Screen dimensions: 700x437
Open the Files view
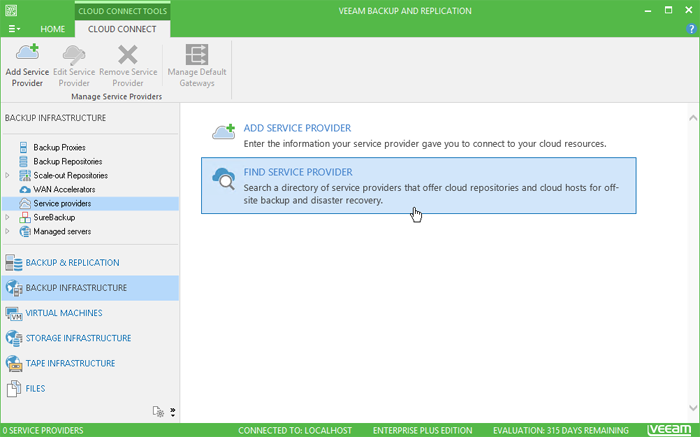[x=35, y=389]
